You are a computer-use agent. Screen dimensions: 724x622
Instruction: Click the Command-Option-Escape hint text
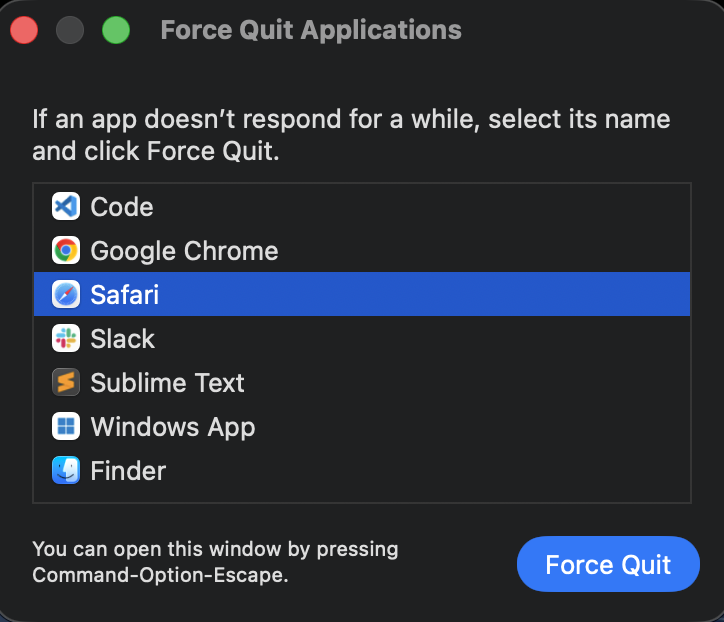215,562
